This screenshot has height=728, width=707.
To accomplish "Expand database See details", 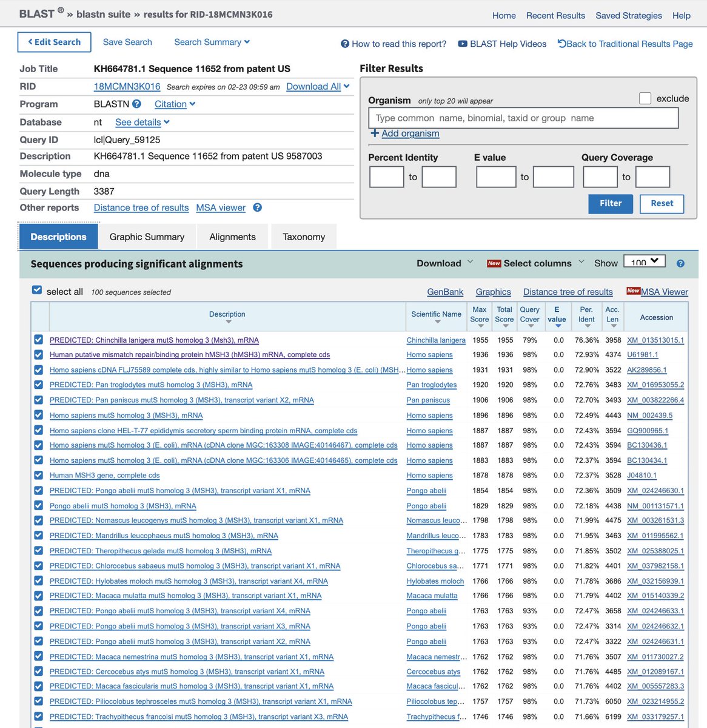I will point(142,122).
